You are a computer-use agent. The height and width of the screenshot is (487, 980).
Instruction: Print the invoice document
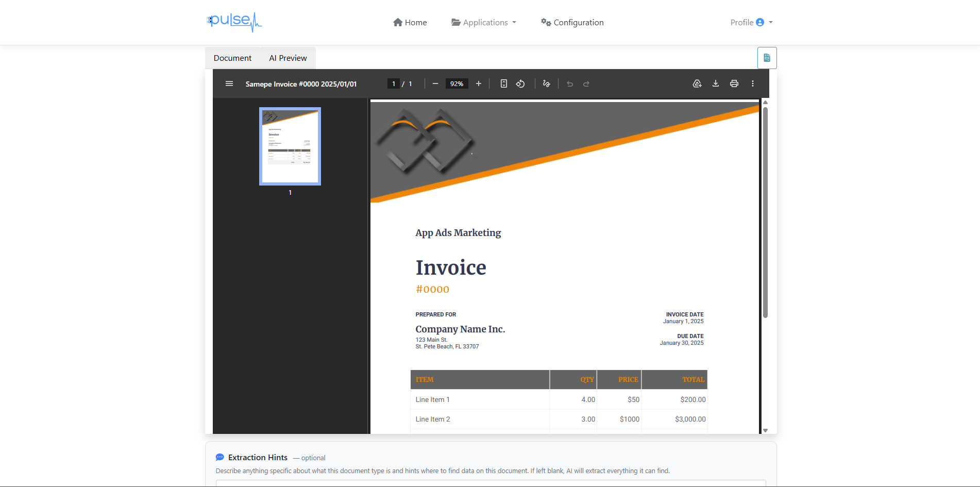[x=734, y=83]
